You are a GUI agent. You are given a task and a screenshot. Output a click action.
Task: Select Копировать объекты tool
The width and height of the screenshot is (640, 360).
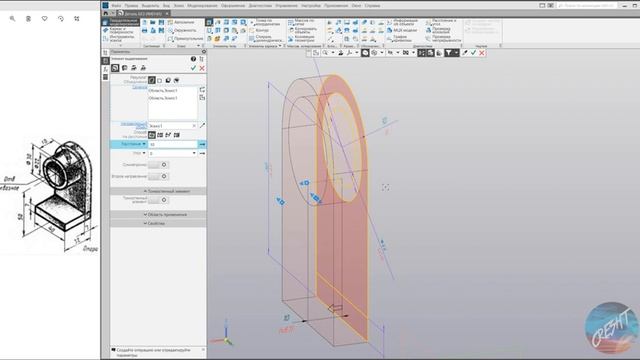(302, 30)
